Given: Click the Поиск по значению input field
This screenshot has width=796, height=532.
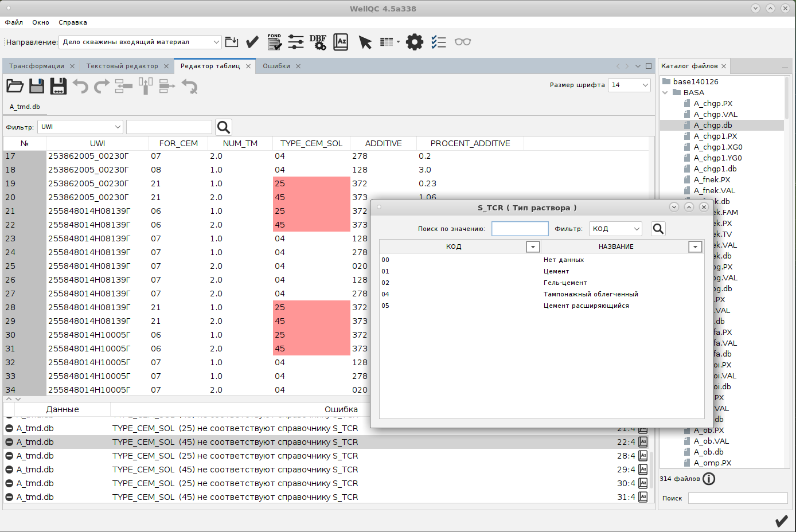Looking at the screenshot, I should coord(520,229).
